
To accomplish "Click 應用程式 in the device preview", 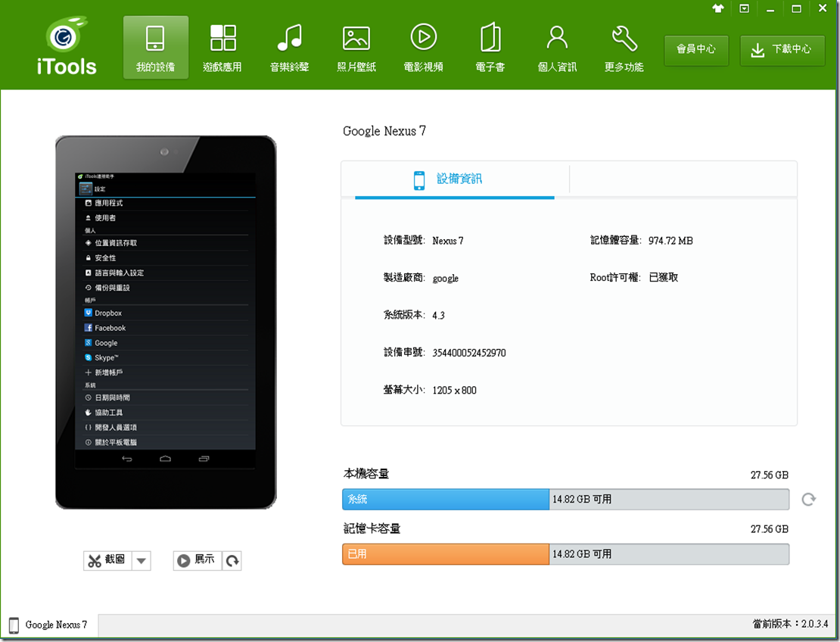I will (x=109, y=203).
